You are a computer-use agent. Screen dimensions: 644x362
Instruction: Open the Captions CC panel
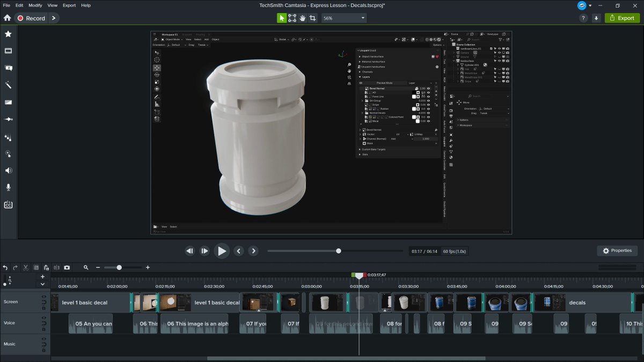[x=8, y=205]
